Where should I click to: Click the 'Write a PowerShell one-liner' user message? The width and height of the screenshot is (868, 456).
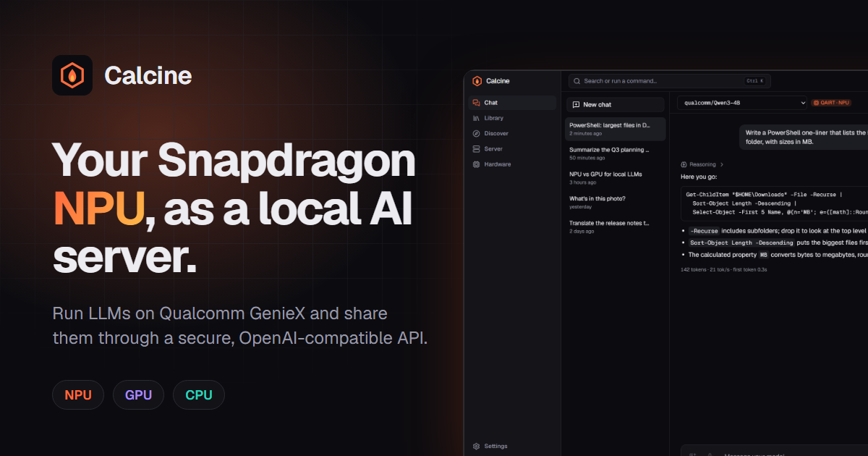[x=804, y=138]
